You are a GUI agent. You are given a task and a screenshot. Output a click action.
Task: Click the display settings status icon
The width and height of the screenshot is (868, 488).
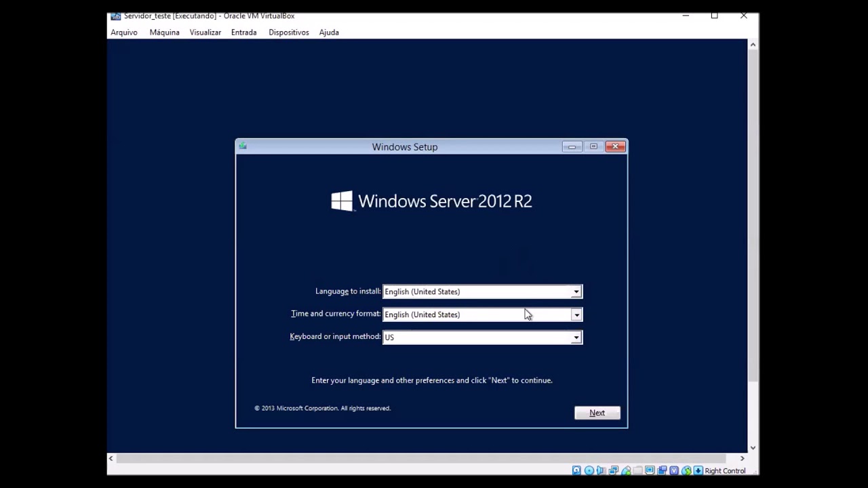pyautogui.click(x=650, y=470)
